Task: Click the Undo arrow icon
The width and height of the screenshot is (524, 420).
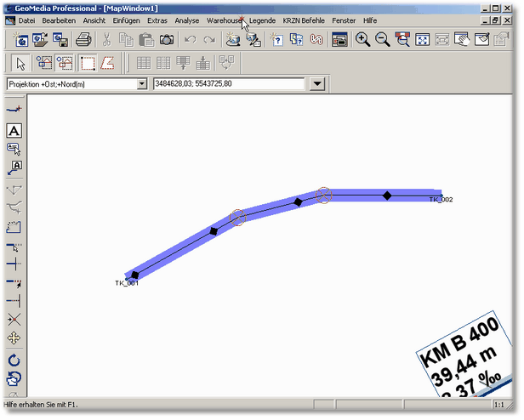Action: coord(190,39)
